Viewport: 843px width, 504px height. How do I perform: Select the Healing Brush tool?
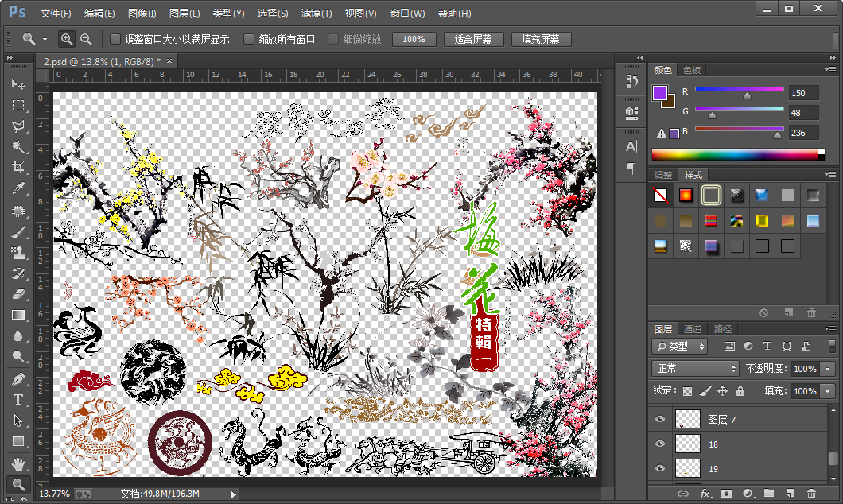click(x=17, y=211)
